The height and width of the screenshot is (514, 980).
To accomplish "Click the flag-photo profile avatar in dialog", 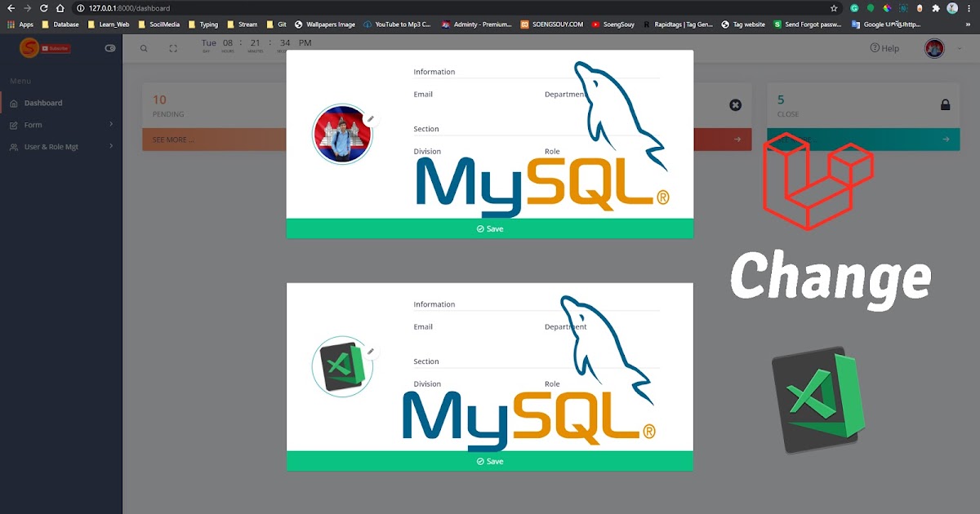I will [x=342, y=134].
